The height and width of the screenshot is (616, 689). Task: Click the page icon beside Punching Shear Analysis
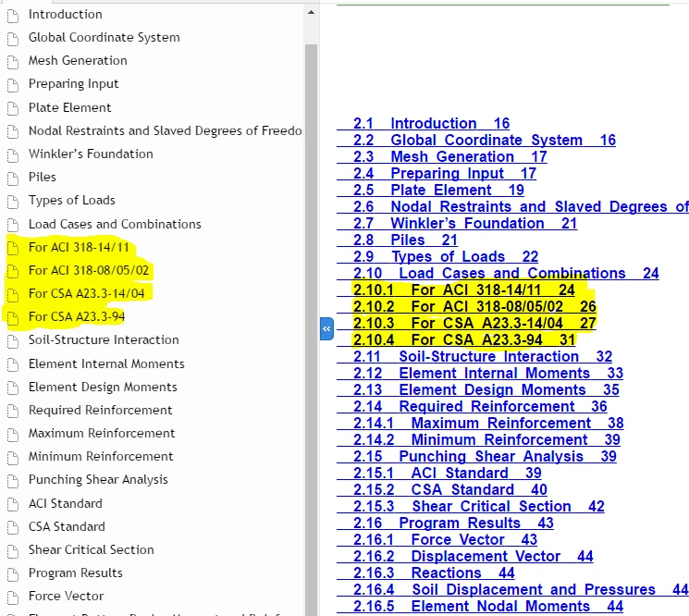click(13, 481)
